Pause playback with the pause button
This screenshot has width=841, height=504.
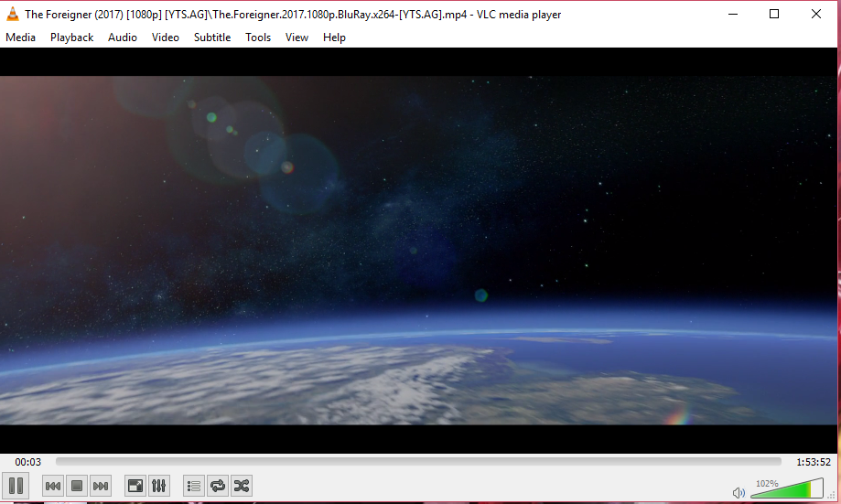coord(16,487)
